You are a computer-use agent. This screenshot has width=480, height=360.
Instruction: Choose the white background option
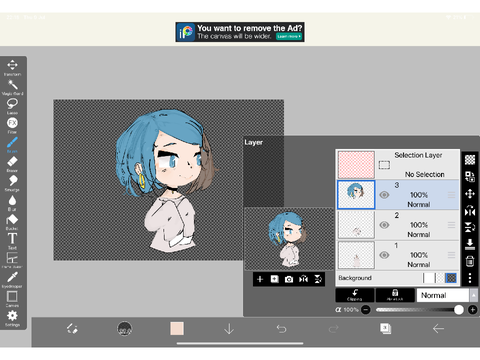pyautogui.click(x=429, y=278)
